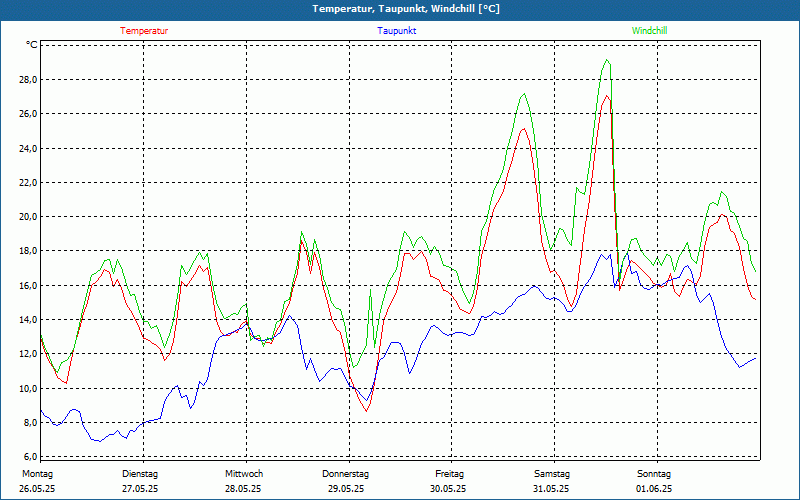This screenshot has width=800, height=500.
Task: Select the Dienstag day label
Action: (x=140, y=474)
